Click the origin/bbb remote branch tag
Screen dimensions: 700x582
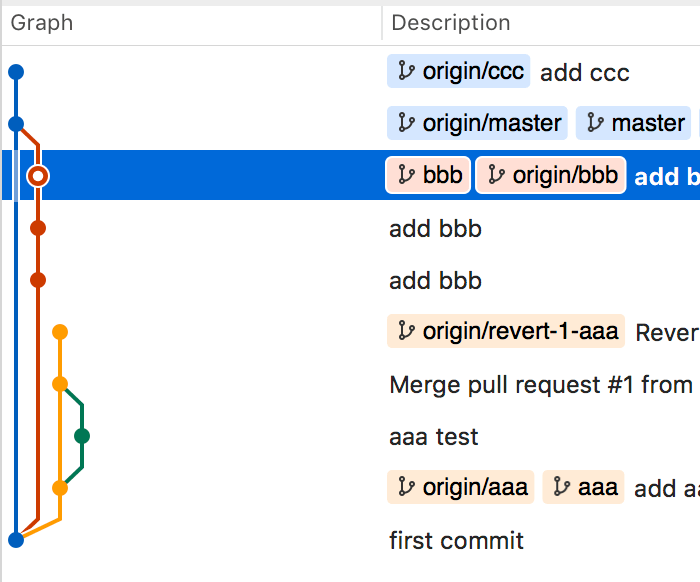click(x=551, y=175)
